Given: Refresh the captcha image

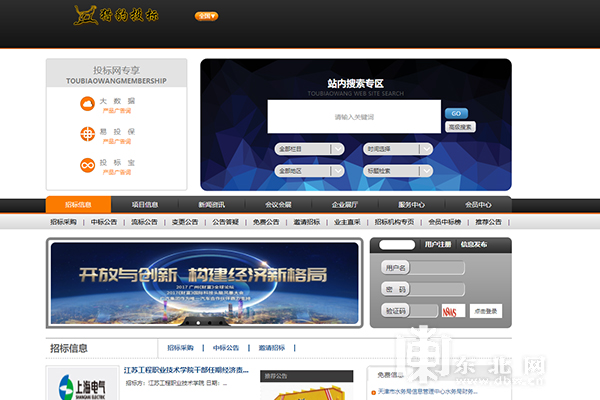Looking at the screenshot, I should [x=453, y=311].
